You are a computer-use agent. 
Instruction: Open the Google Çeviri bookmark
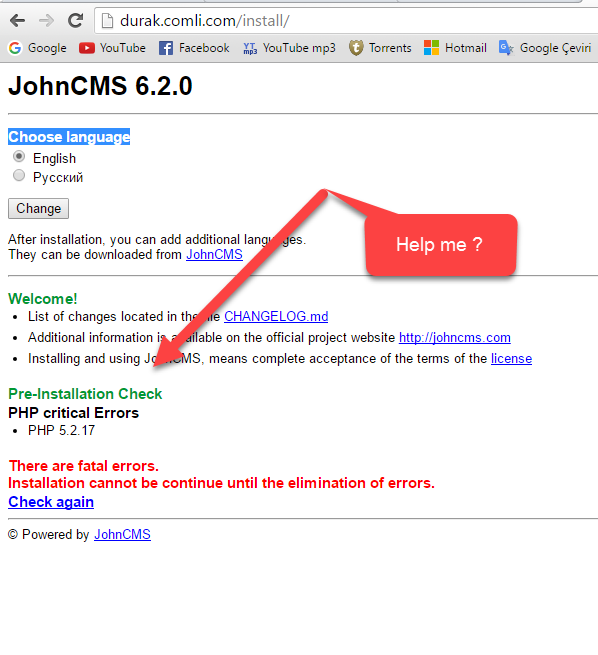coord(545,48)
